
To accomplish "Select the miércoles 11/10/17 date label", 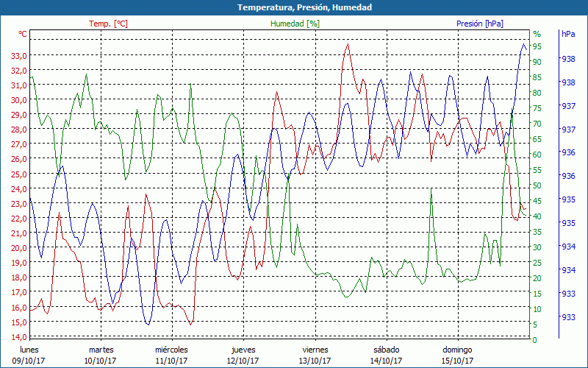I will click(x=171, y=355).
